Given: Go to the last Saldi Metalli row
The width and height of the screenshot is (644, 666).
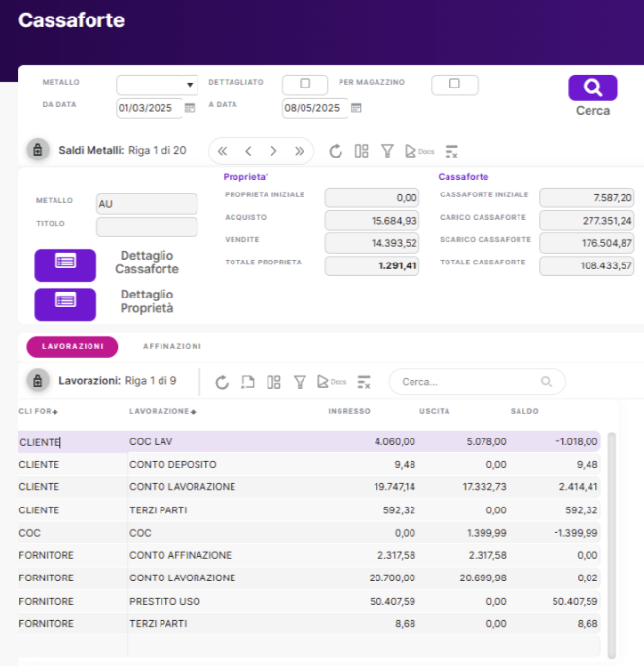Looking at the screenshot, I should [x=299, y=151].
